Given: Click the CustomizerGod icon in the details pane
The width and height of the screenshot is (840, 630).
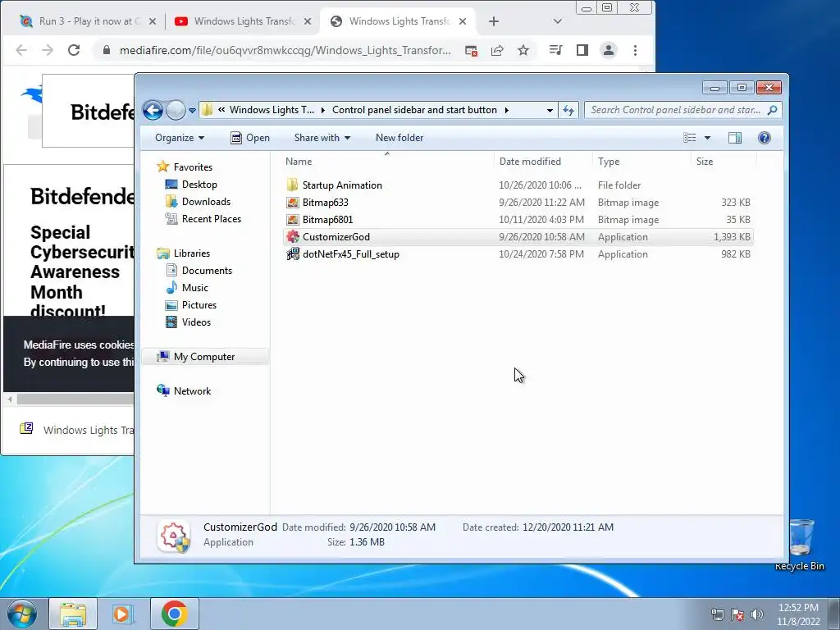Looking at the screenshot, I should (174, 535).
